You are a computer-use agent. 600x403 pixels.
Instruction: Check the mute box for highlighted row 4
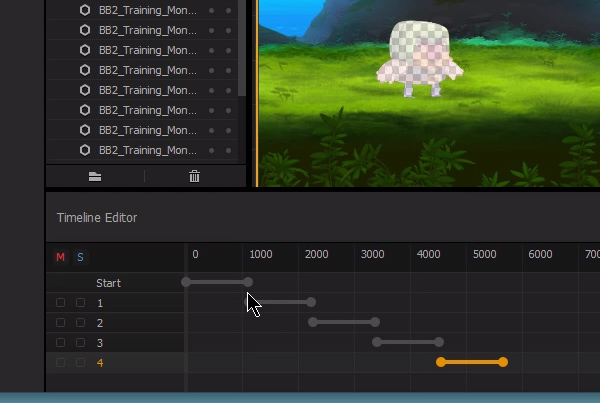click(x=60, y=362)
